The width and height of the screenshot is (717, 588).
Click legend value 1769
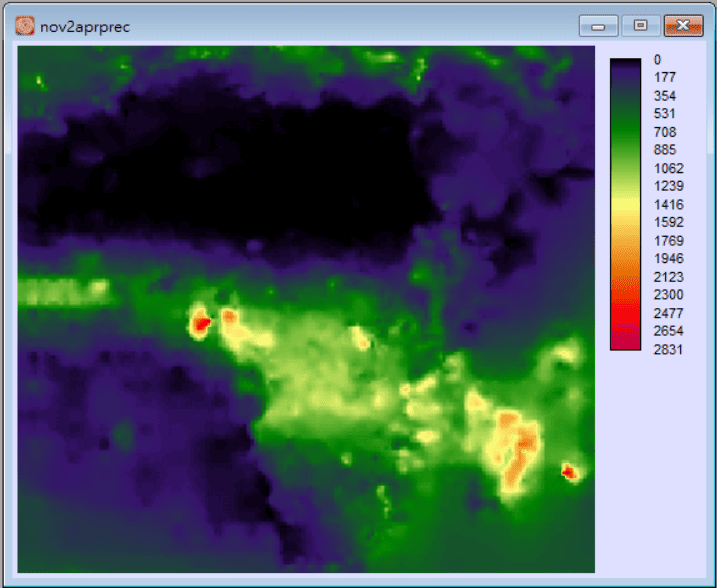point(669,241)
